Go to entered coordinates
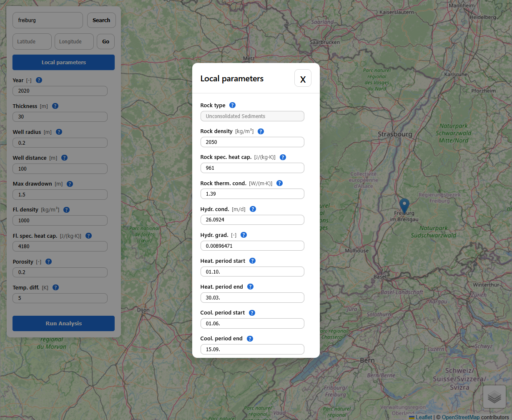Image resolution: width=512 pixels, height=420 pixels. (x=105, y=41)
